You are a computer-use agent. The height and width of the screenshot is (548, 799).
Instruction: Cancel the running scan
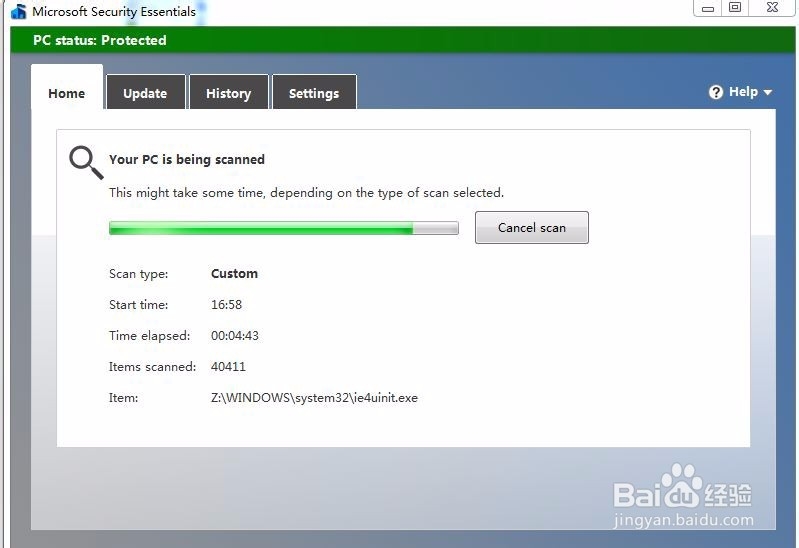(x=531, y=227)
